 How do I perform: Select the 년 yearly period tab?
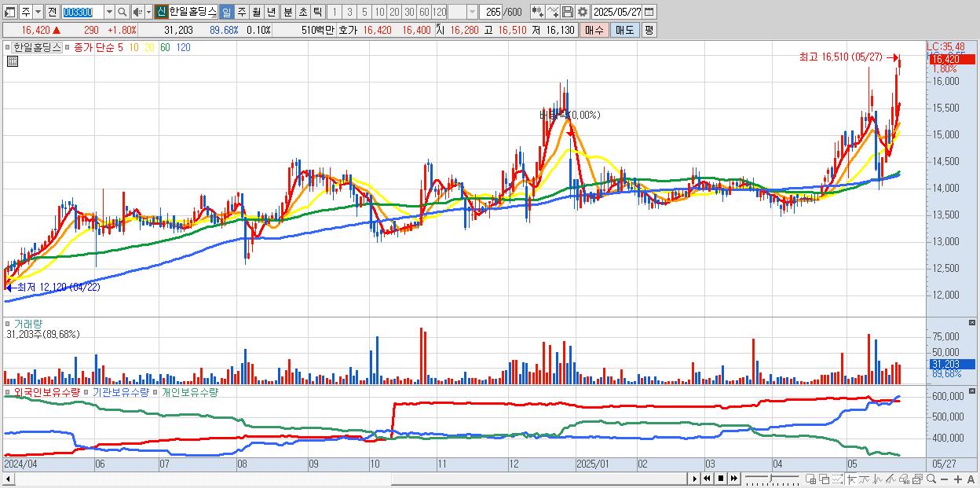pos(271,12)
